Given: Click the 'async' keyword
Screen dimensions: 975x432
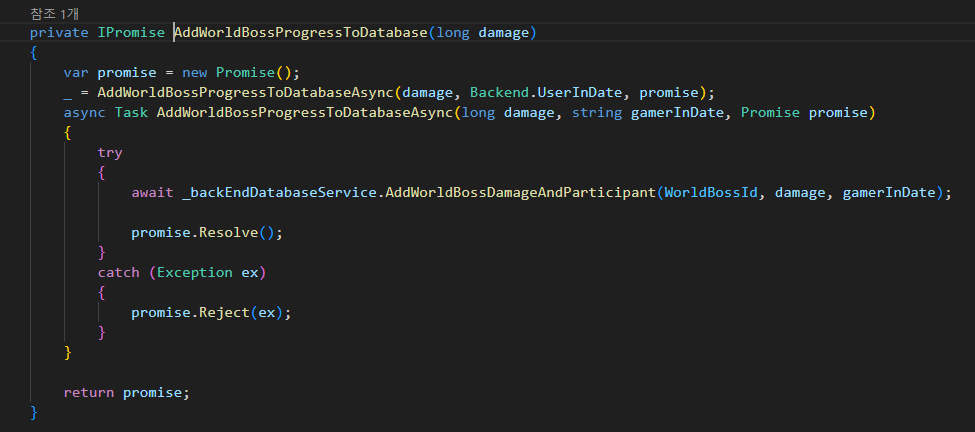Looking at the screenshot, I should click(x=84, y=113).
